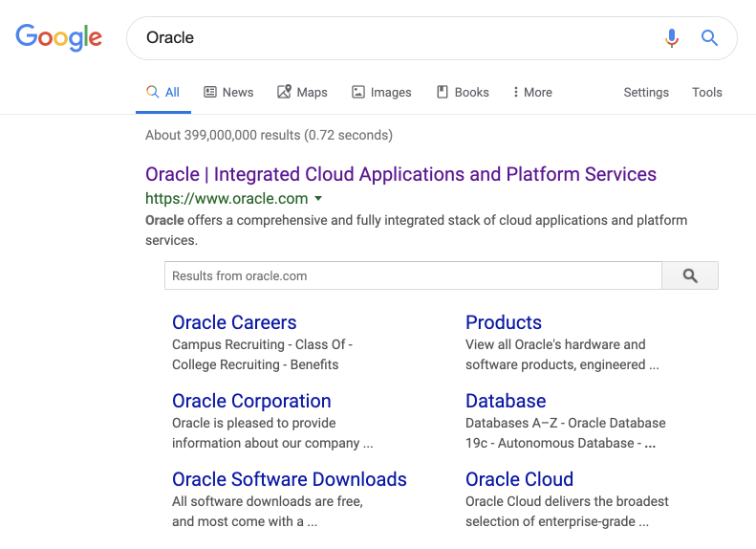Click the microphone voice search icon

coord(672,38)
